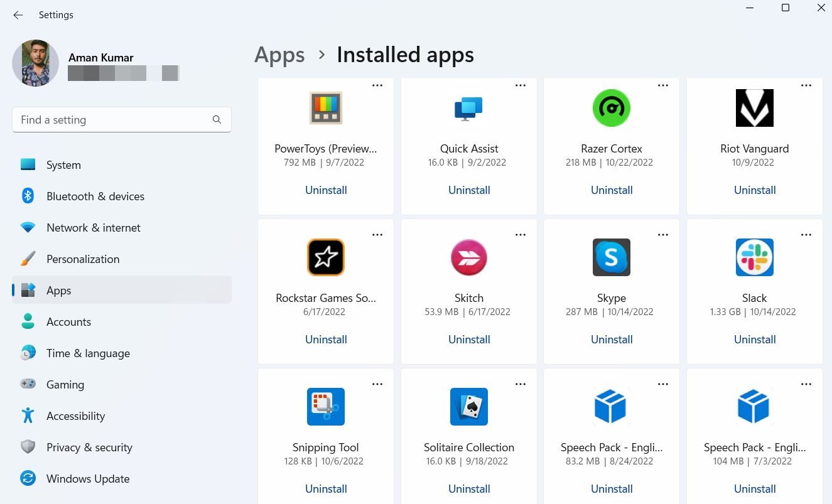Open Aman Kumar's profile picture
832x504 pixels.
tap(35, 63)
